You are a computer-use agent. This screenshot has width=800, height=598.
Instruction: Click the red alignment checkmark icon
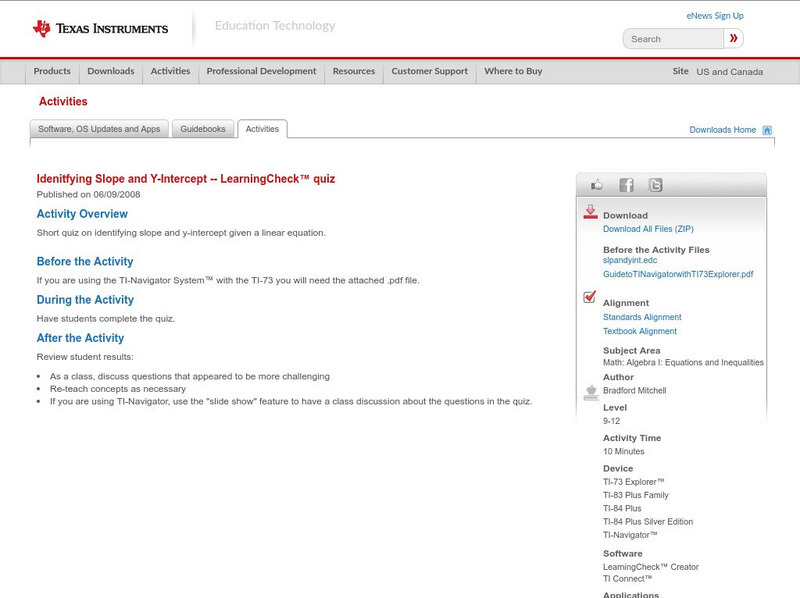point(589,296)
